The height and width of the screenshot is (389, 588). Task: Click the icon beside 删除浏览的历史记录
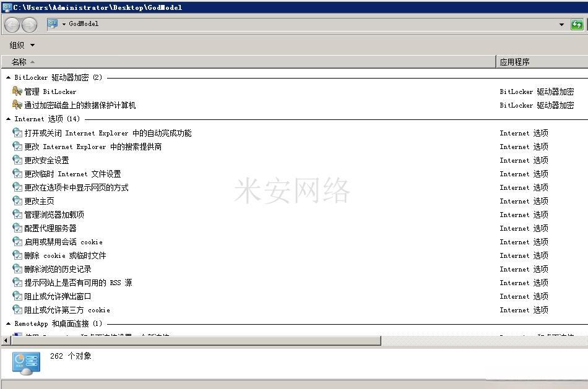17,268
